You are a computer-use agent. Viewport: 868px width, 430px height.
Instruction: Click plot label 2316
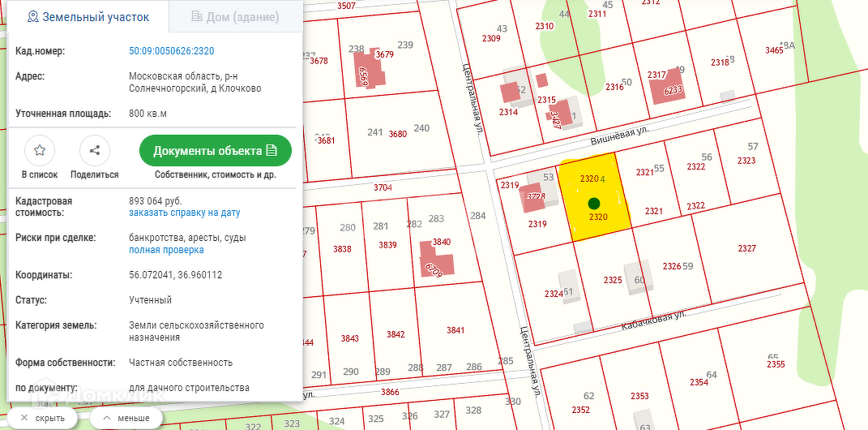614,87
